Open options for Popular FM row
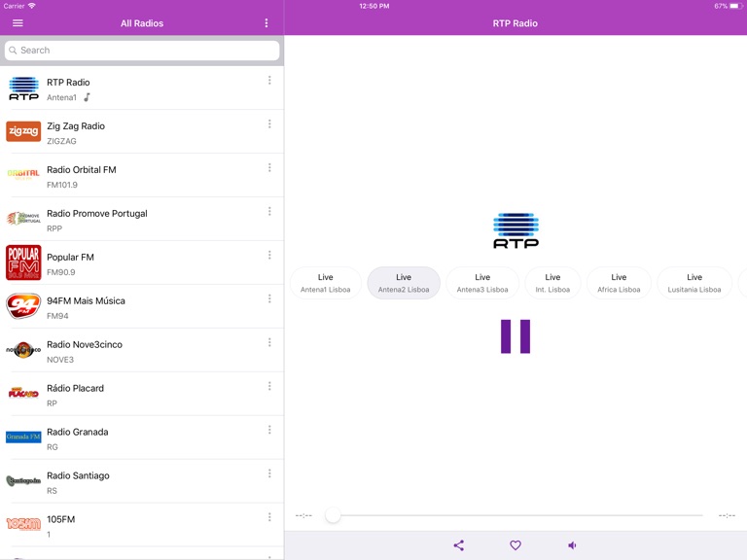The image size is (747, 560). point(269,256)
